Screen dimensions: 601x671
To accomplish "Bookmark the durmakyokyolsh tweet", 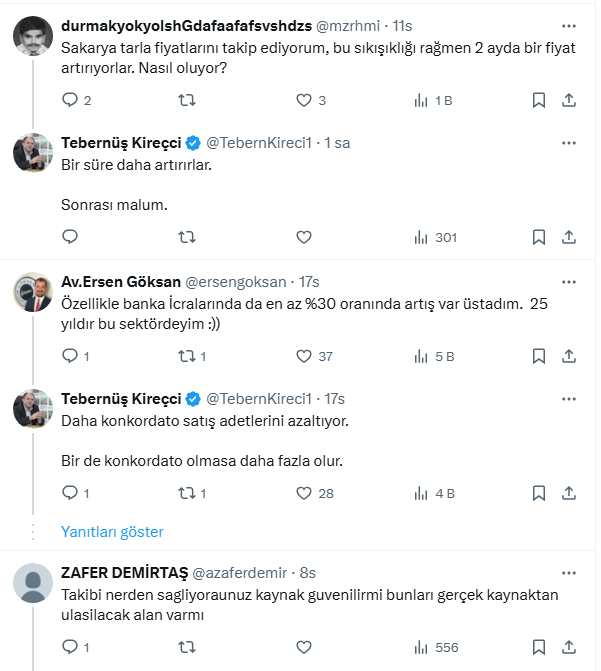I will (538, 100).
